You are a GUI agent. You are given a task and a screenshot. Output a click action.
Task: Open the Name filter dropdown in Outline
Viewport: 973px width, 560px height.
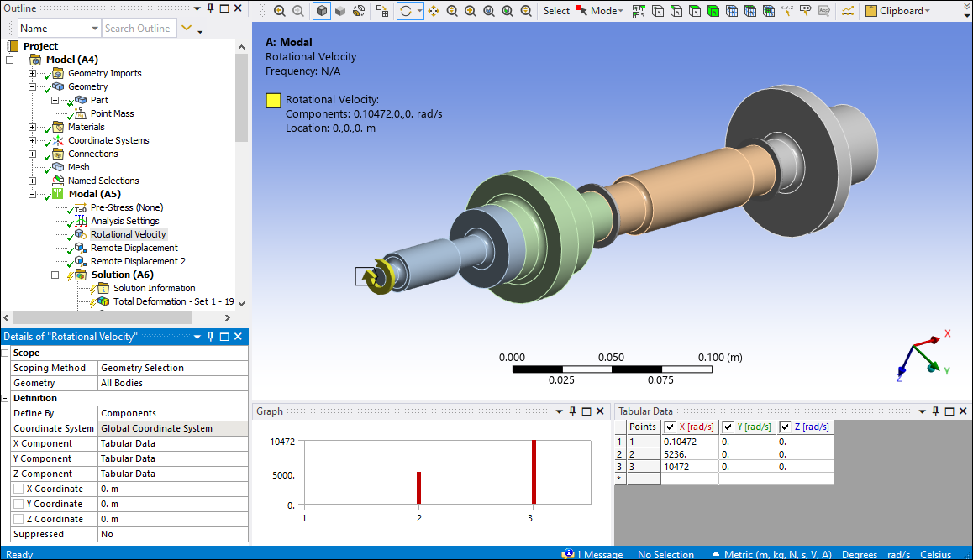94,29
